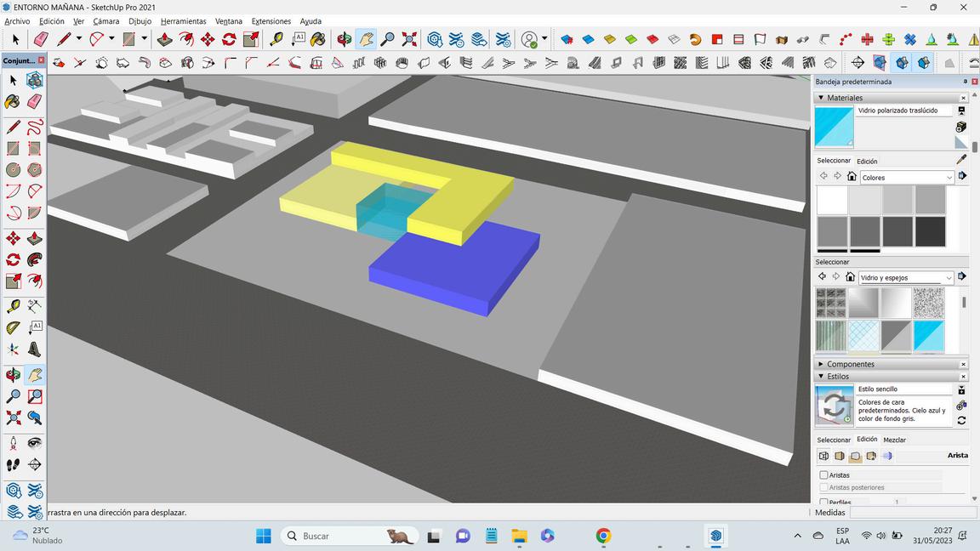Open the Rectangle shape dropdown arrow
The height and width of the screenshot is (551, 980).
(x=145, y=39)
